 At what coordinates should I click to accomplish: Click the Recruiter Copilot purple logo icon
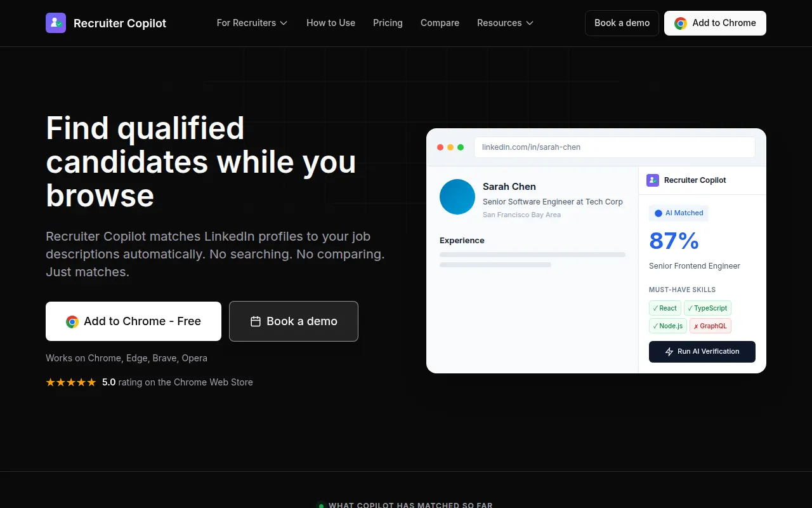56,23
